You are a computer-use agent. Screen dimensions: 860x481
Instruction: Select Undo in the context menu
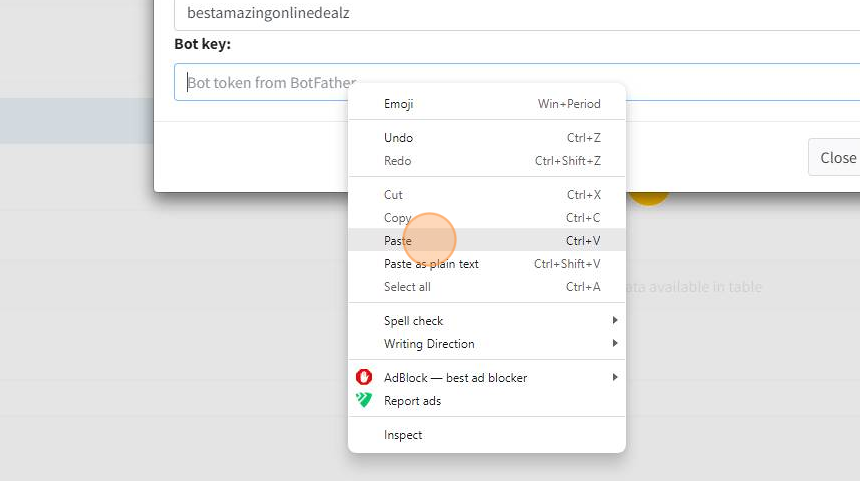(x=486, y=138)
